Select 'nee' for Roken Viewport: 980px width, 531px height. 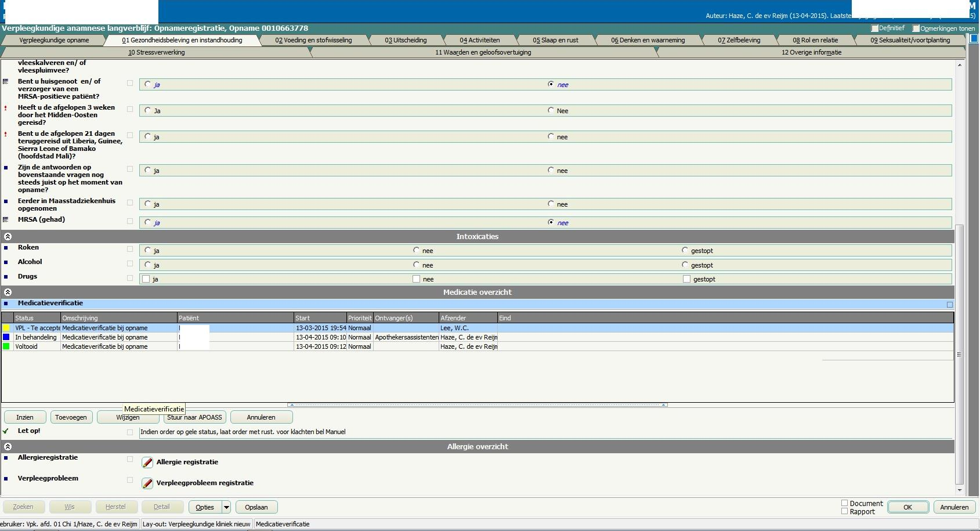click(416, 250)
